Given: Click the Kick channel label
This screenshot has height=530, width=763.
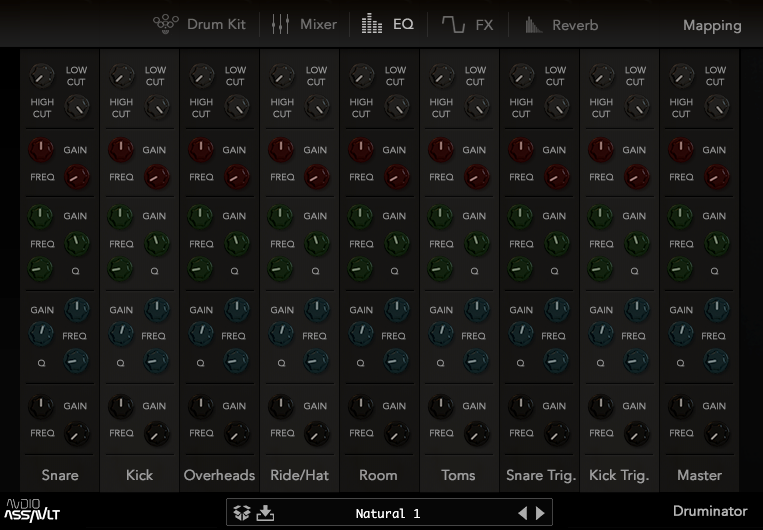Looking at the screenshot, I should (x=139, y=475).
